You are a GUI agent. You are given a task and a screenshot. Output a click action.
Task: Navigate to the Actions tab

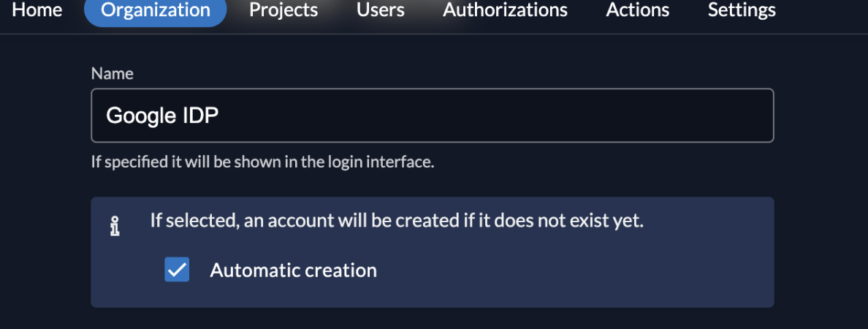pos(638,10)
